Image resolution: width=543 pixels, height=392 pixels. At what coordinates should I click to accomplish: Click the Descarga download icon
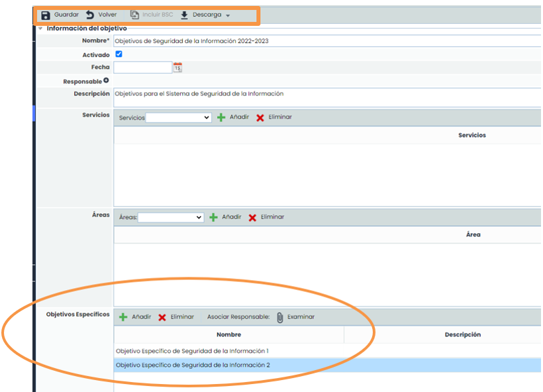point(185,15)
